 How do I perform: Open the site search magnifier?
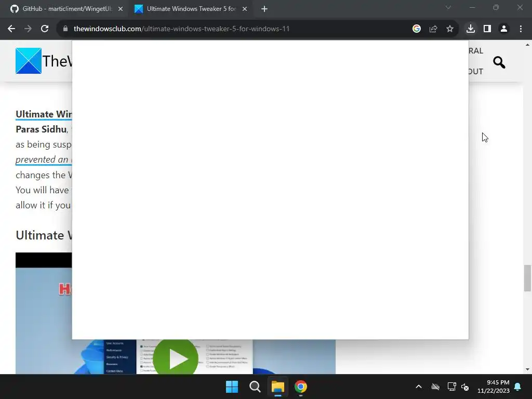pyautogui.click(x=499, y=62)
